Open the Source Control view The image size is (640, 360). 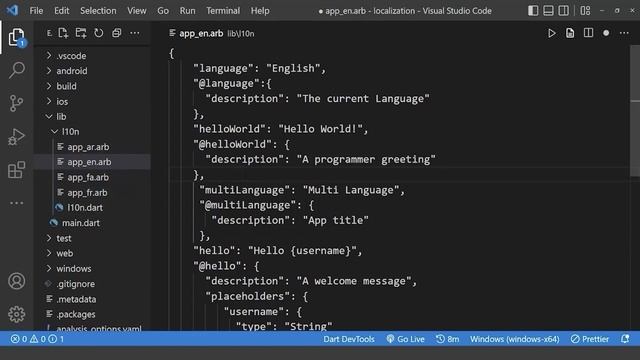click(16, 103)
